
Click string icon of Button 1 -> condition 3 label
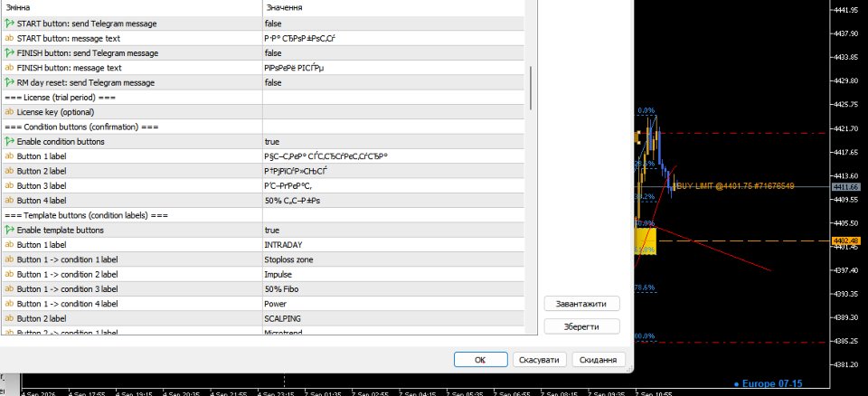coord(9,288)
